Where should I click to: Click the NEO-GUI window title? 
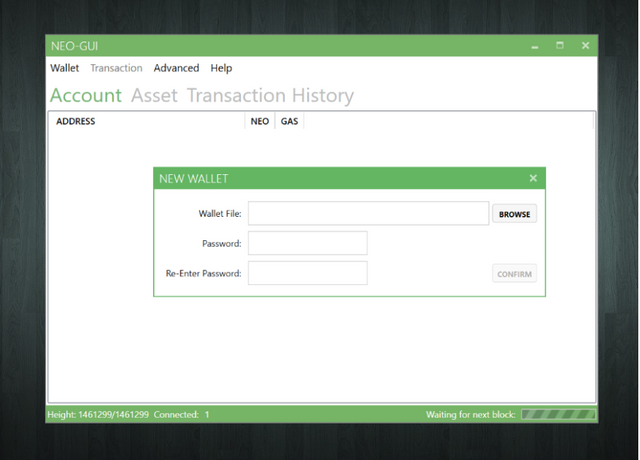click(74, 46)
